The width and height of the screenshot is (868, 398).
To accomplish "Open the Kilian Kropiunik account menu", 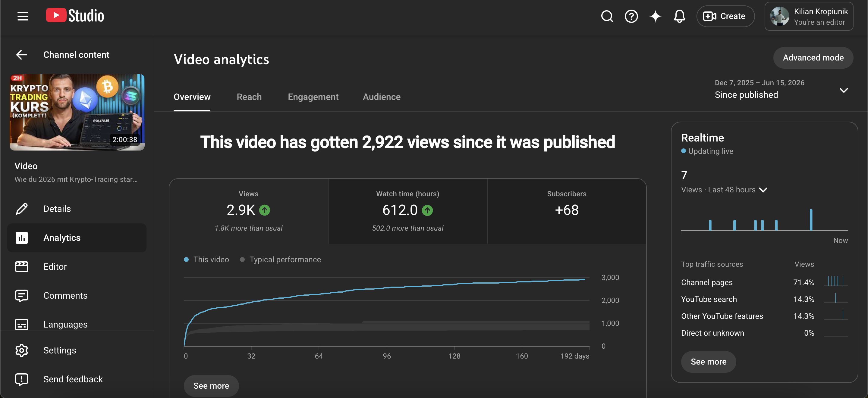I will [x=809, y=16].
